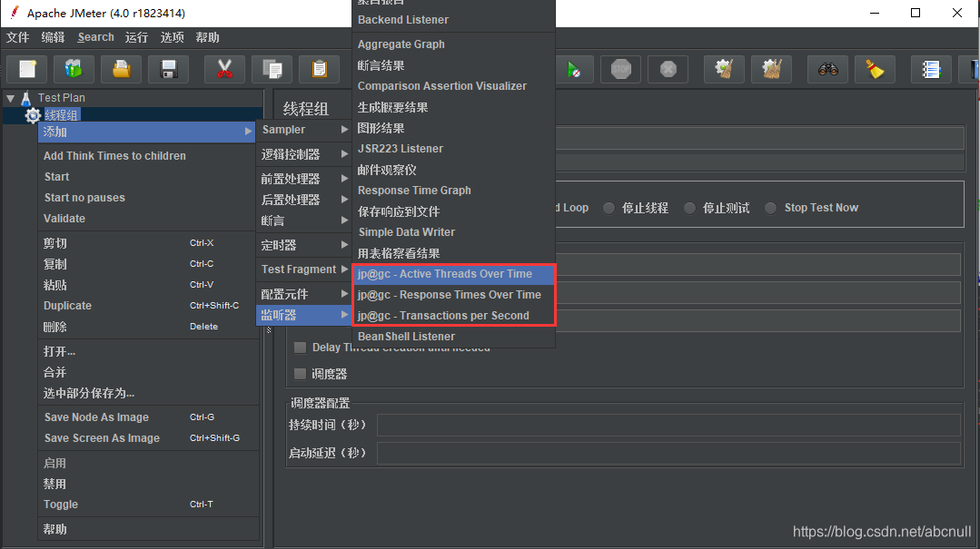Choose Response Time Graph
Image resolution: width=980 pixels, height=549 pixels.
(454, 191)
